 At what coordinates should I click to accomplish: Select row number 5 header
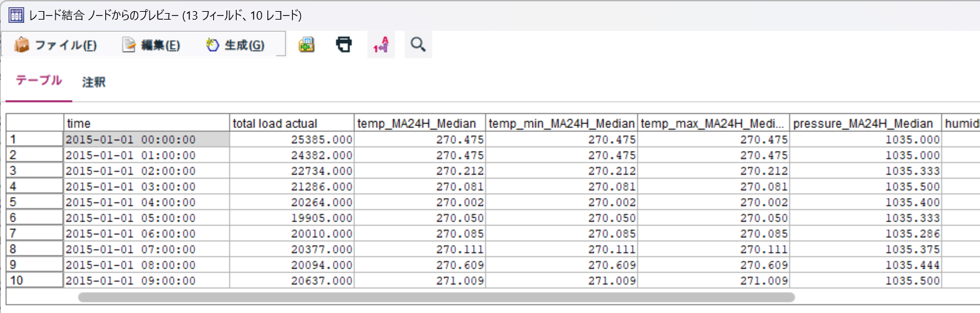click(x=35, y=202)
